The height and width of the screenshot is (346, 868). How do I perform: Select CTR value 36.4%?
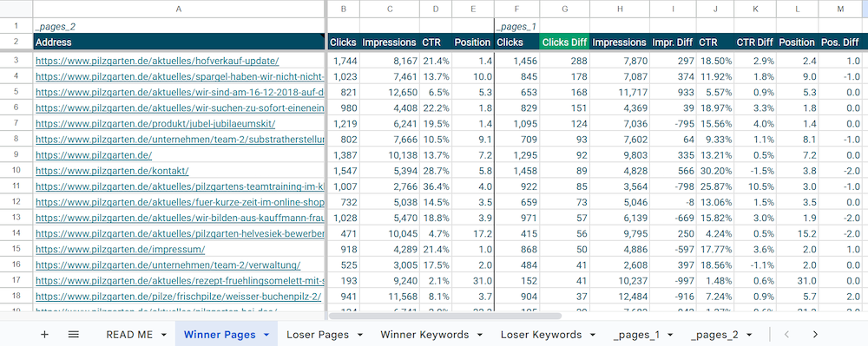(436, 186)
